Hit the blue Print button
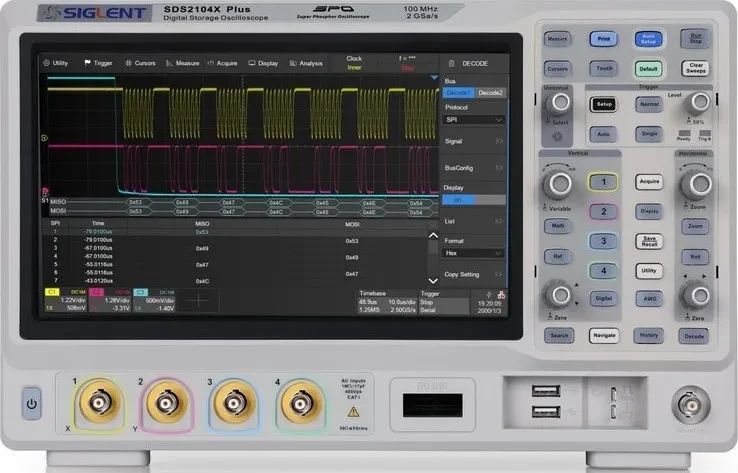 [x=603, y=39]
